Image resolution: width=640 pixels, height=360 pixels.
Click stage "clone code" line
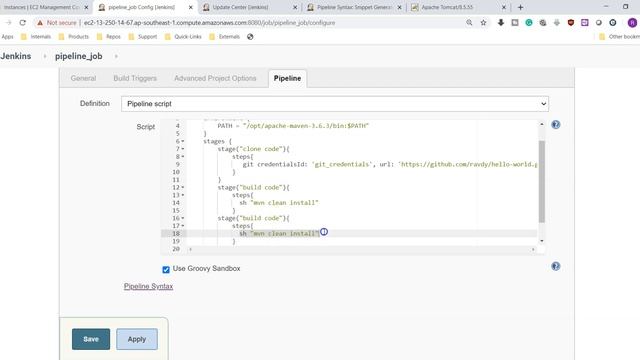click(x=253, y=149)
